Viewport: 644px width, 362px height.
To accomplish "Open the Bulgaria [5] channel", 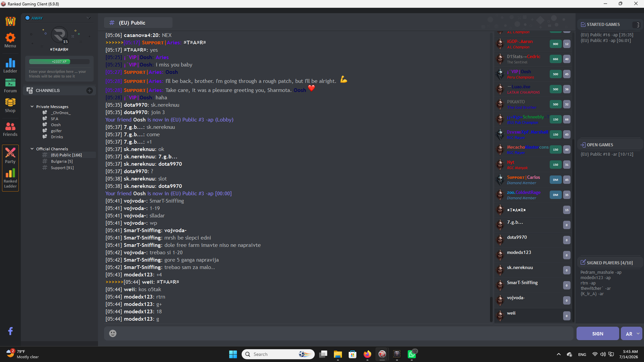I will pyautogui.click(x=61, y=161).
